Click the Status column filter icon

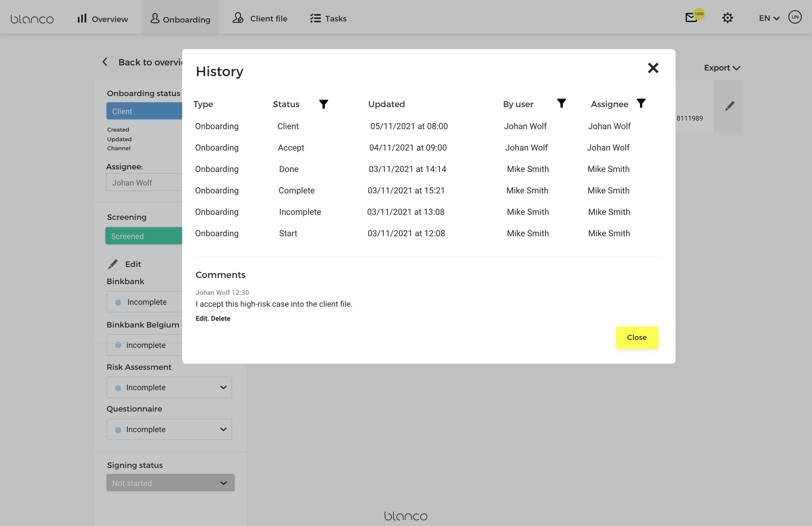click(323, 104)
